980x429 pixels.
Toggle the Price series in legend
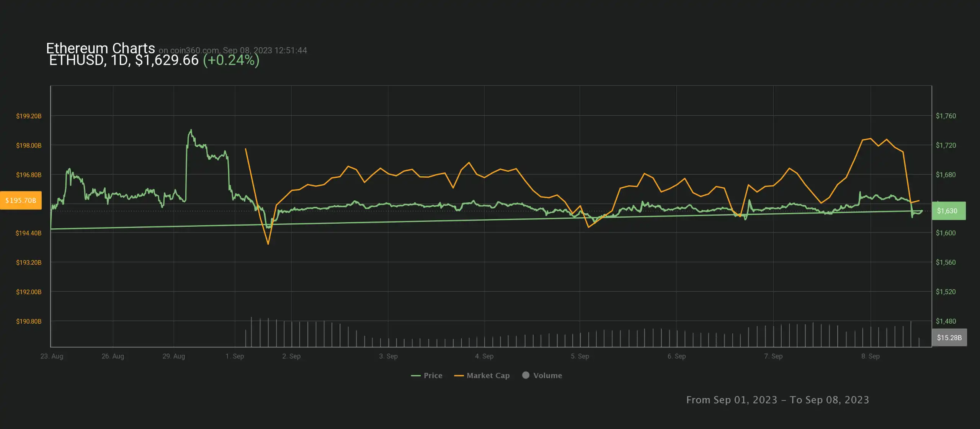click(x=433, y=375)
